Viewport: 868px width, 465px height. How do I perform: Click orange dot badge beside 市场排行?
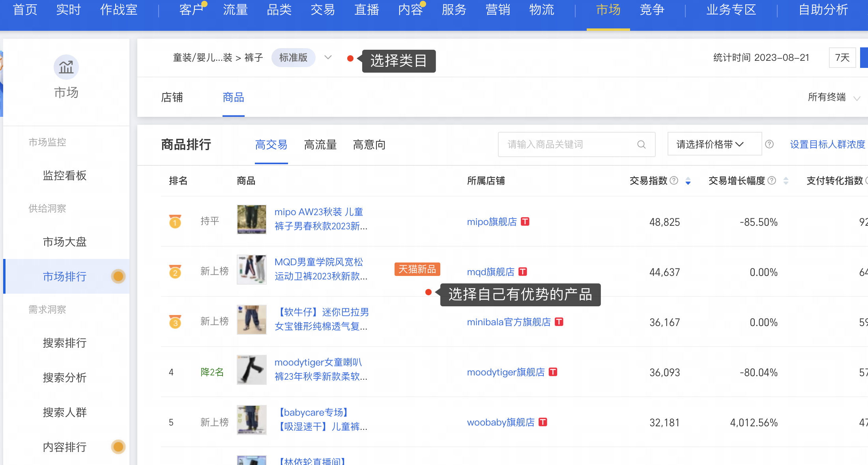(x=118, y=276)
